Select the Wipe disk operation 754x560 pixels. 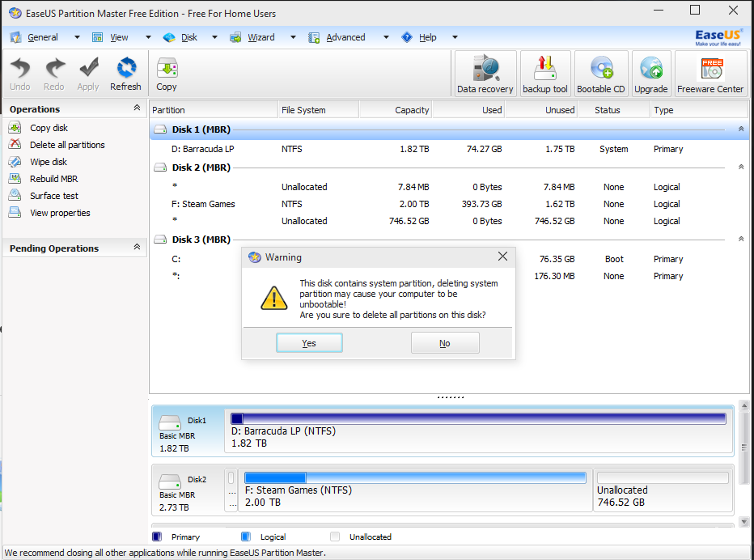click(x=48, y=162)
